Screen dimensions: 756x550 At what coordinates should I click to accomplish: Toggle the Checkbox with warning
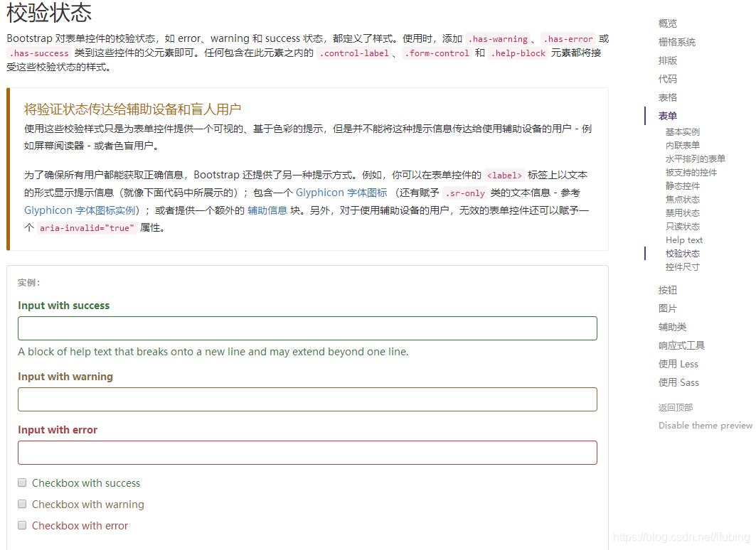click(22, 504)
